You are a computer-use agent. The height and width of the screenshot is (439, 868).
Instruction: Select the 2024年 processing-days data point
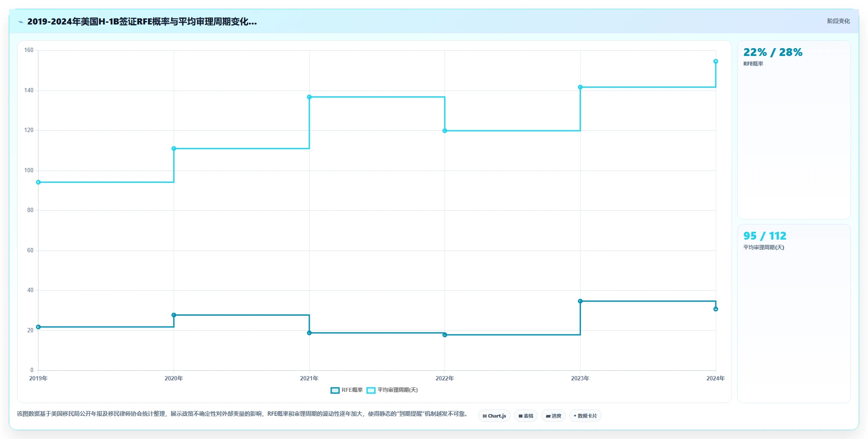716,62
